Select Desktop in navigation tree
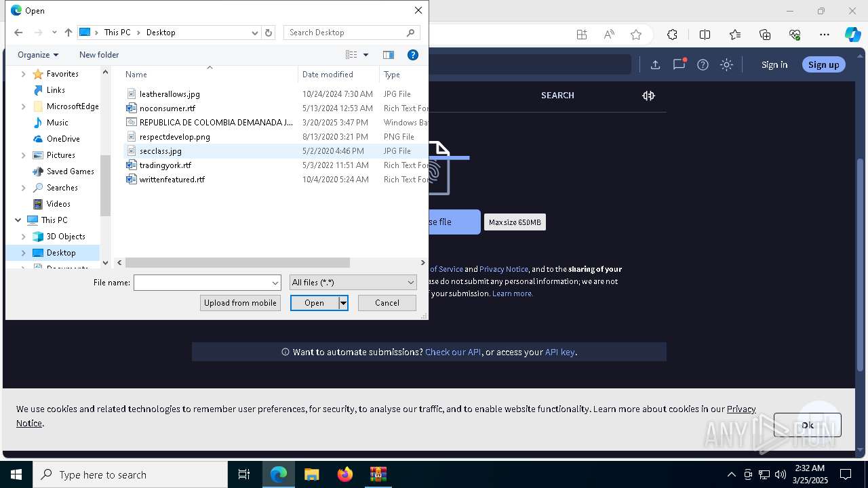Screen dimensions: 868x488 61,253
